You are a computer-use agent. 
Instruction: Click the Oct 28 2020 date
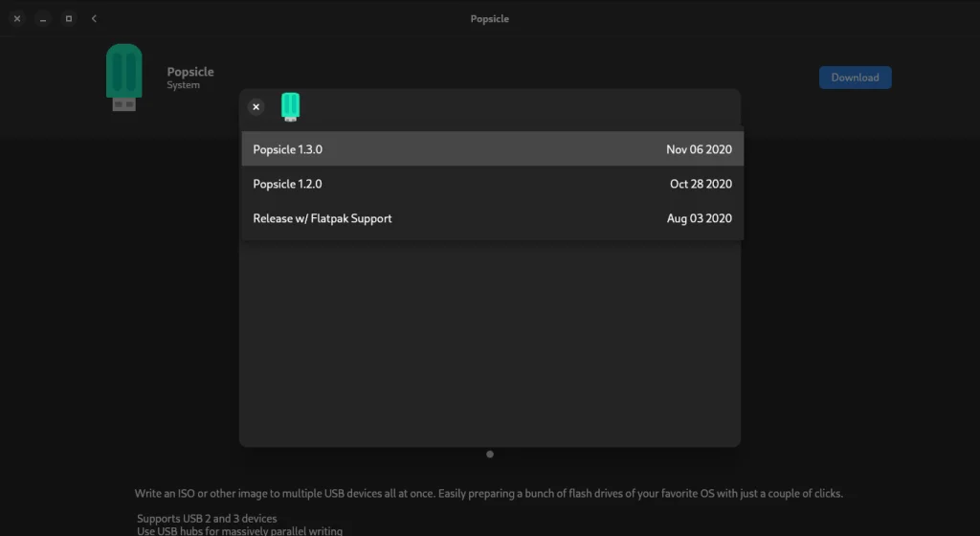coord(701,184)
